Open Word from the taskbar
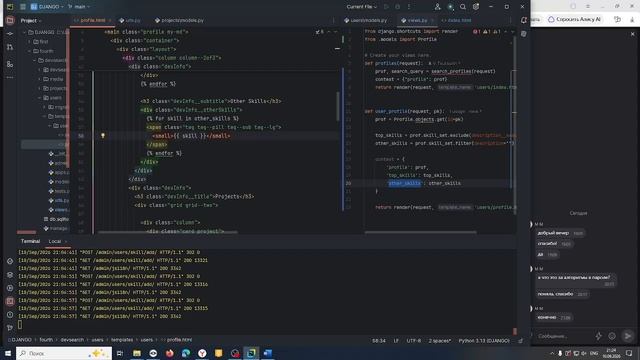The height and width of the screenshot is (360, 640). 268,353
